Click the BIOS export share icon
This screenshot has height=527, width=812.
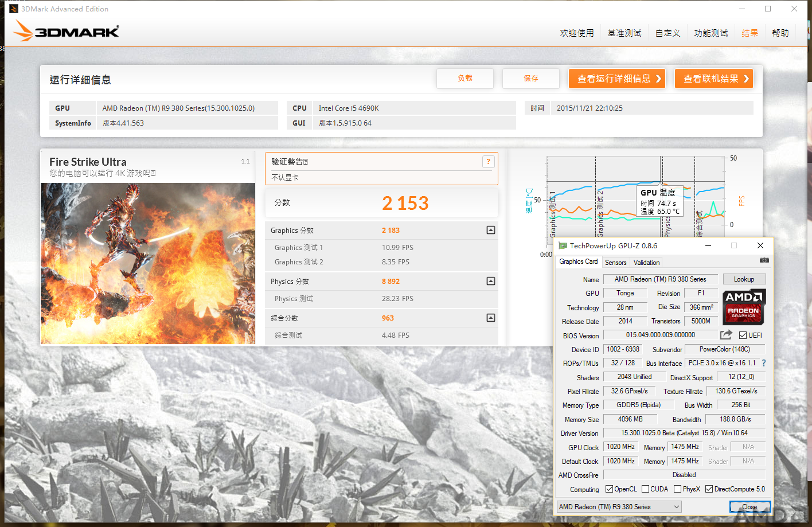coord(727,334)
